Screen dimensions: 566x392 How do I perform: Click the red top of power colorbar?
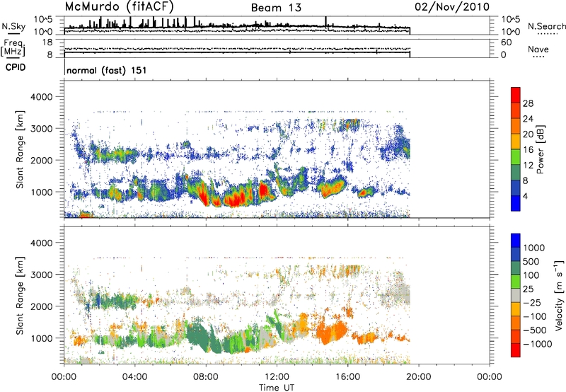pyautogui.click(x=516, y=95)
